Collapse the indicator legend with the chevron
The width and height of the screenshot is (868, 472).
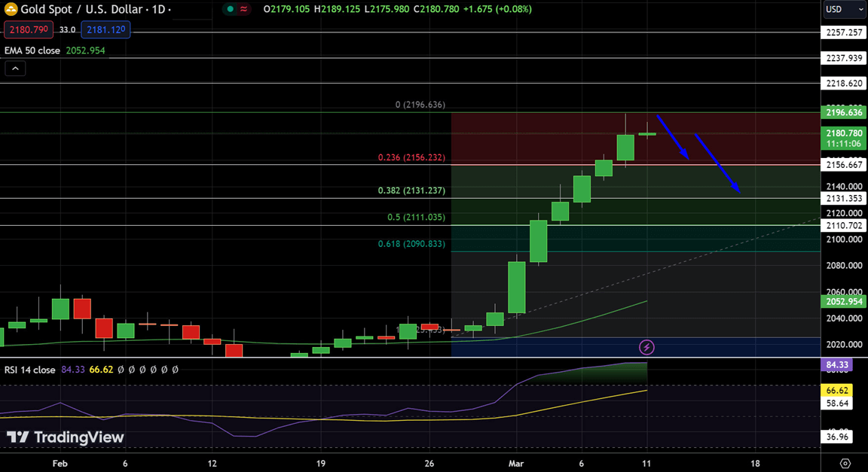click(15, 69)
